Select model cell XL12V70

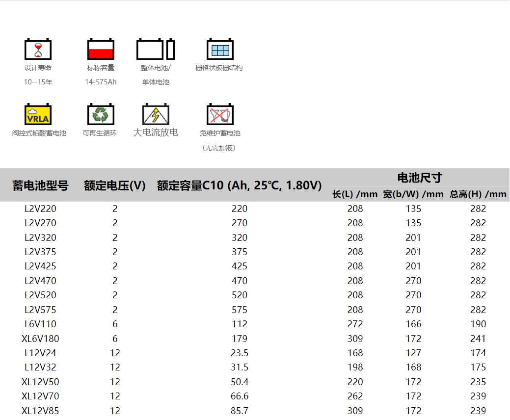point(40,396)
